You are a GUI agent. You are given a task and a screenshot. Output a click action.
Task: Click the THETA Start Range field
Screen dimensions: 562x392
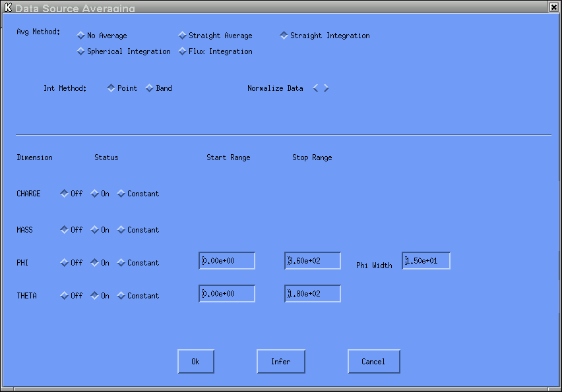[x=227, y=294]
